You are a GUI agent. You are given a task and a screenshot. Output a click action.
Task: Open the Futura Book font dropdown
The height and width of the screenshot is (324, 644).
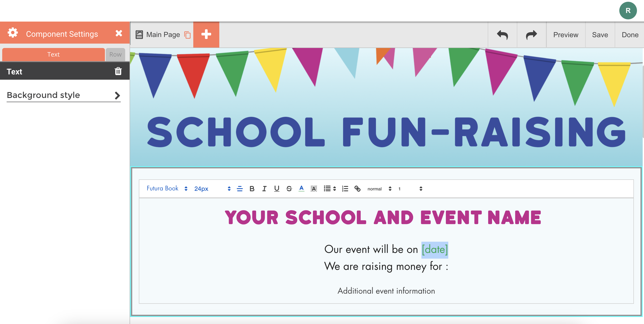167,188
